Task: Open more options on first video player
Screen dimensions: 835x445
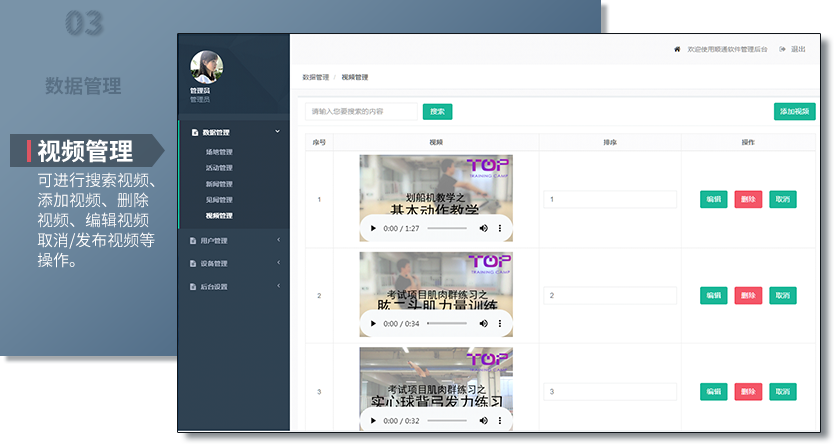Action: (501, 229)
